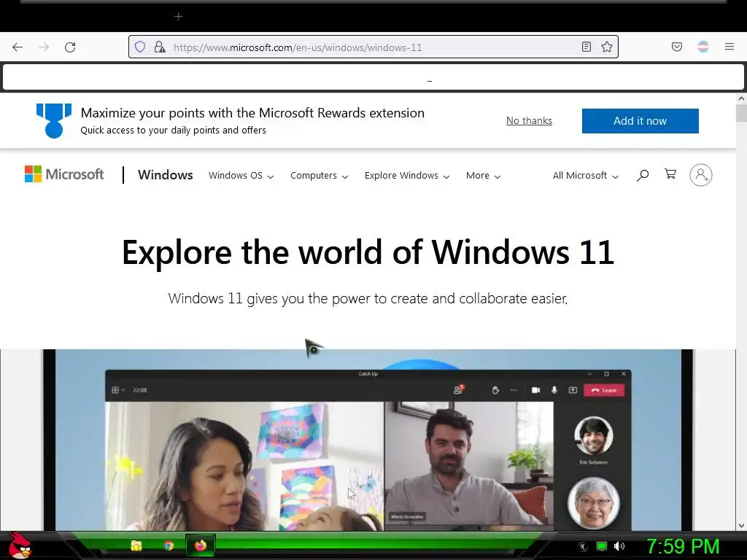Click the vertical scrollbar thumb
This screenshot has width=747, height=560.
[x=741, y=113]
